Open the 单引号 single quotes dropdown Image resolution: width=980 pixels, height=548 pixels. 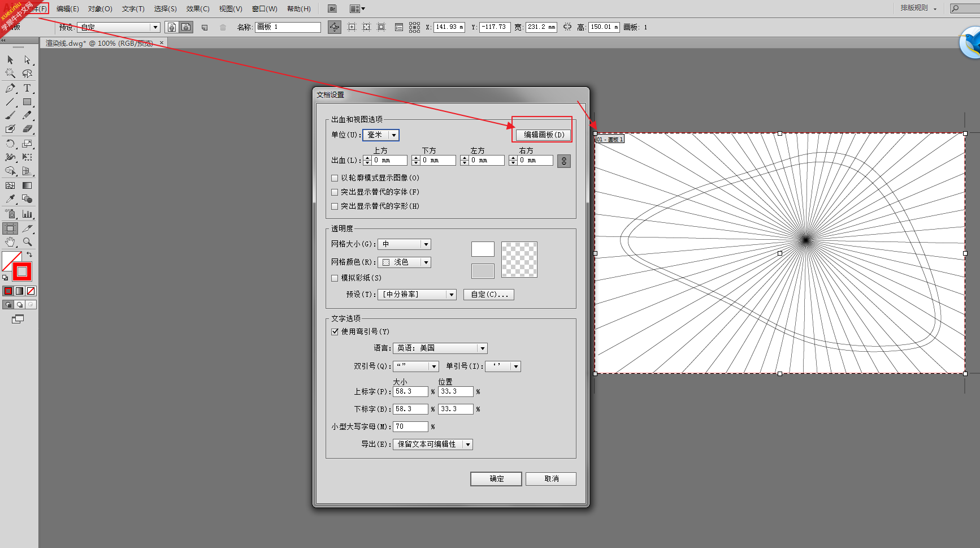click(x=502, y=366)
